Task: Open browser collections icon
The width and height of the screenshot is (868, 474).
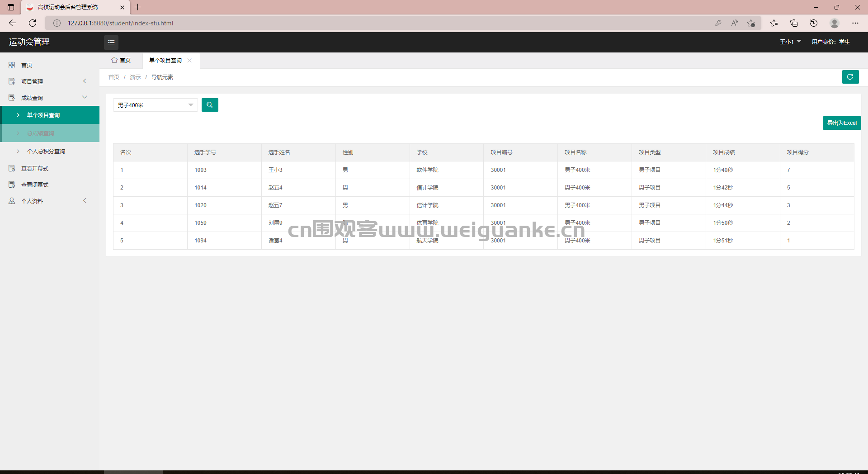Action: [794, 23]
